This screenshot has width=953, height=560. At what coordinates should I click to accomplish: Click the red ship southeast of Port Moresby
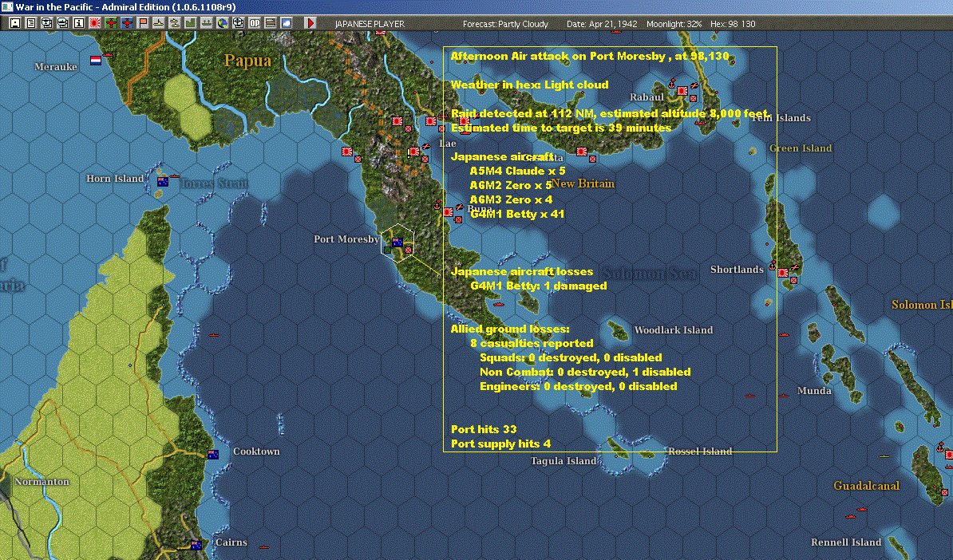(499, 304)
